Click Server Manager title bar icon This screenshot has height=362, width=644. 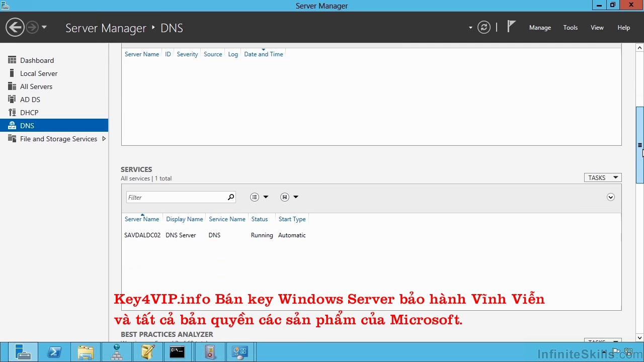(5, 6)
